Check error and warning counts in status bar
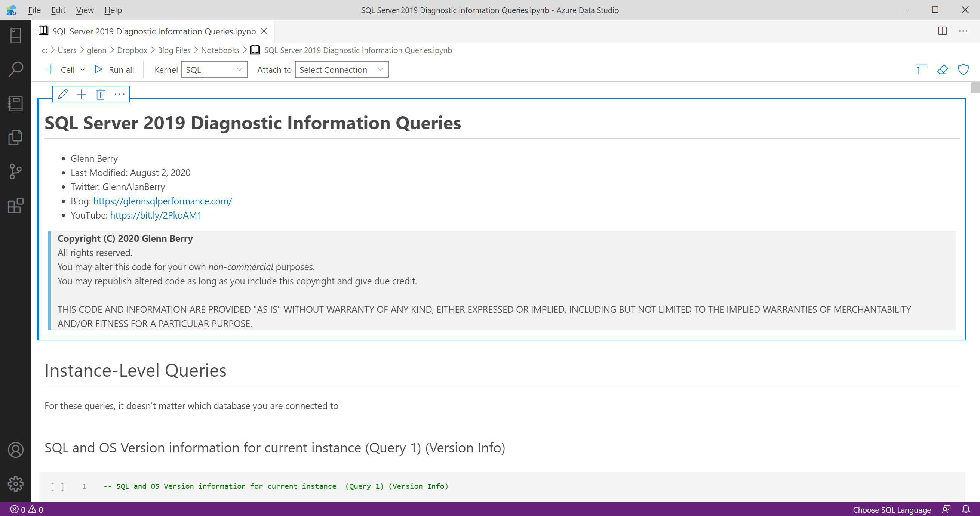This screenshot has height=516, width=980. pyautogui.click(x=25, y=509)
